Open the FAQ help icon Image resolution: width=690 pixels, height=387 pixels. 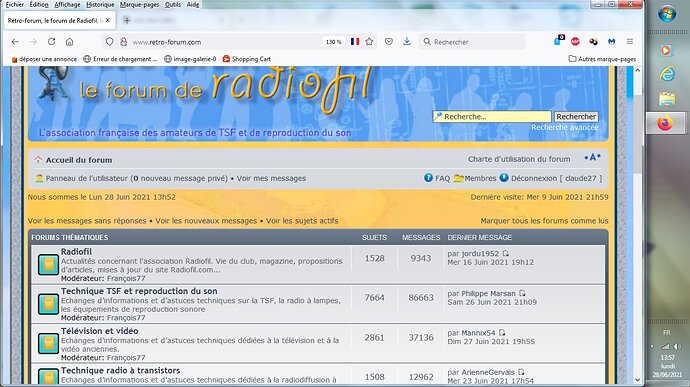428,178
